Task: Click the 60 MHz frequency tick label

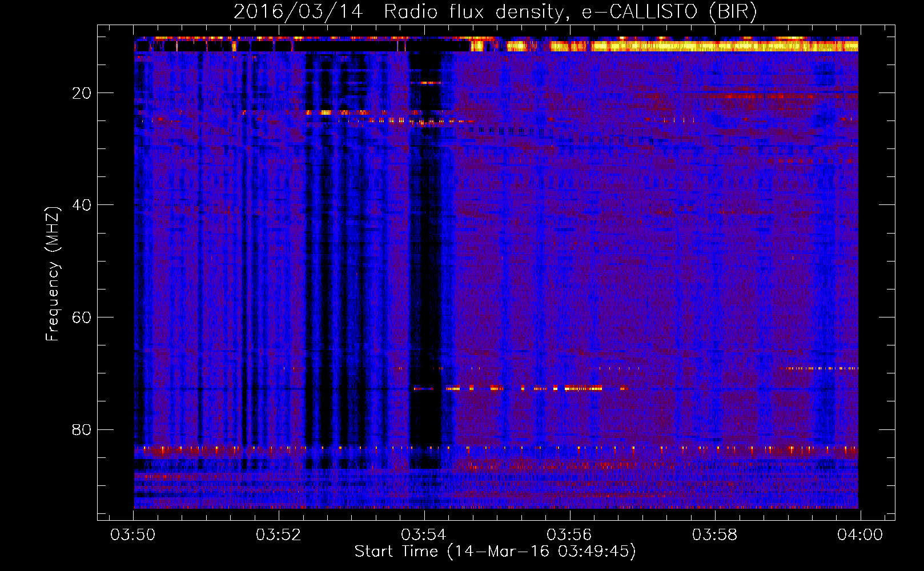Action: [x=82, y=317]
